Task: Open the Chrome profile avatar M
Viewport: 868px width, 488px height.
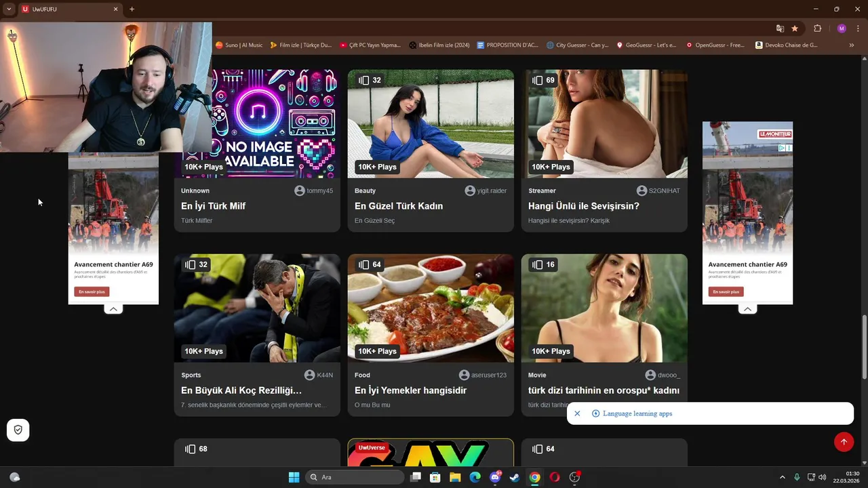Action: [842, 28]
